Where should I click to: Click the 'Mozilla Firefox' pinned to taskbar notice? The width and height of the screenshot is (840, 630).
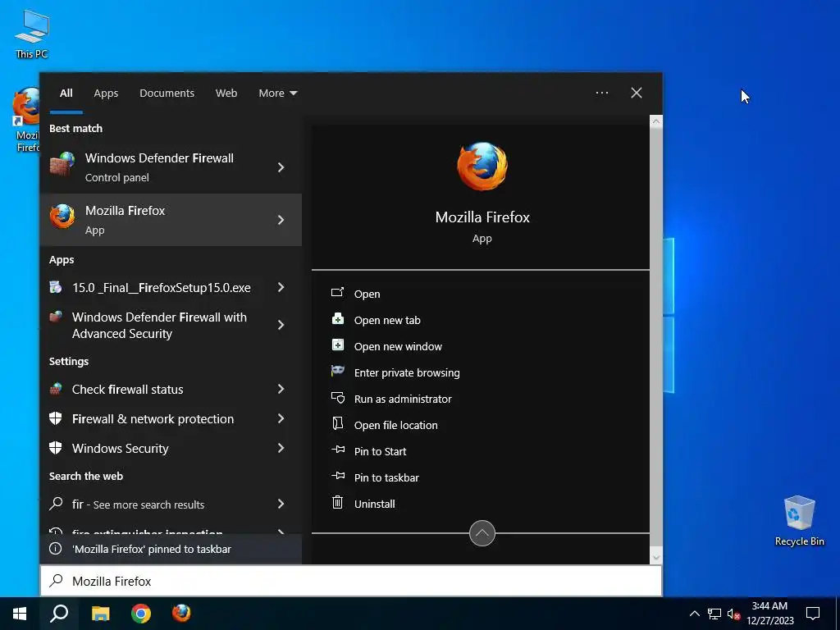[x=171, y=549]
